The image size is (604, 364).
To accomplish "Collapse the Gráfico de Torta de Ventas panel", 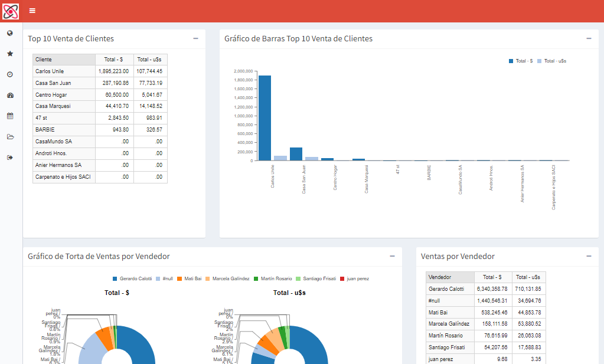I will (x=392, y=256).
